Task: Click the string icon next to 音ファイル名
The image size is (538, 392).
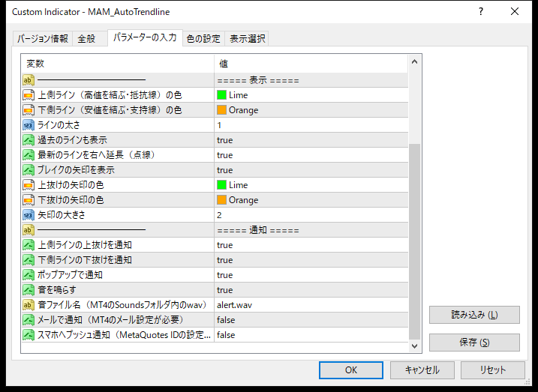Action: tap(29, 305)
